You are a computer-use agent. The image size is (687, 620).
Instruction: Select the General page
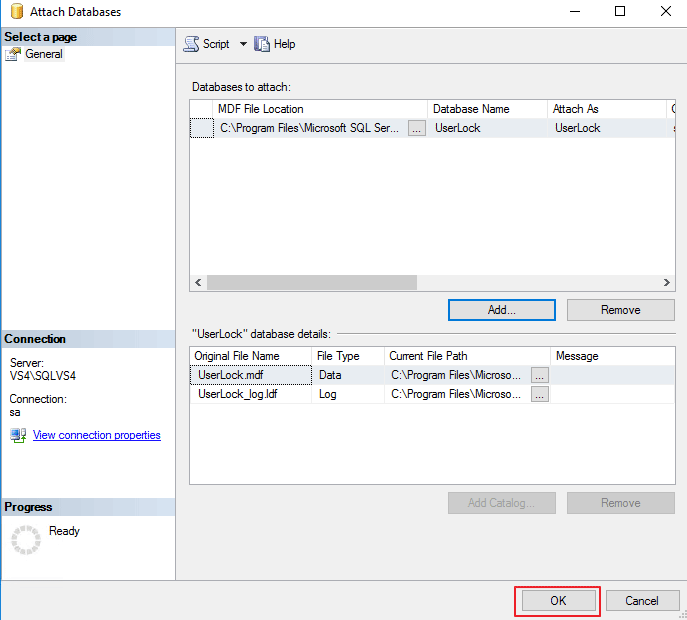(44, 54)
